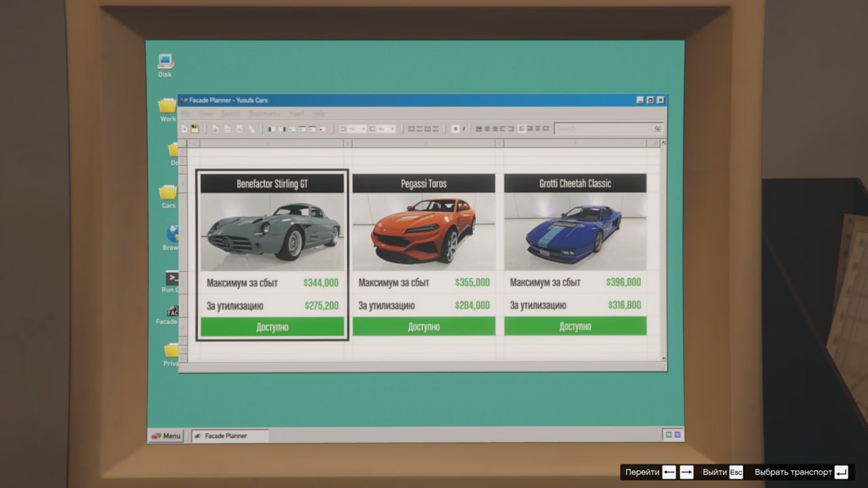Open the File menu
Image resolution: width=868 pixels, height=488 pixels.
tap(187, 114)
